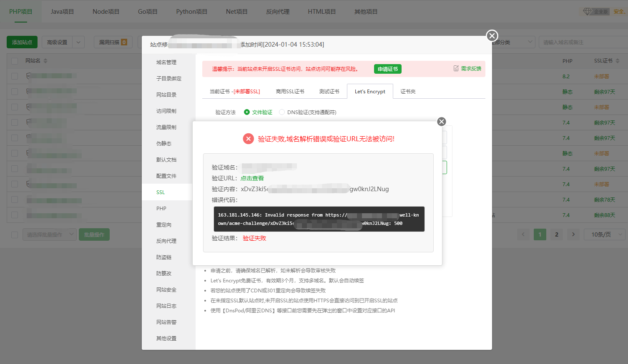Open the 10 per page dropdown
The width and height of the screenshot is (628, 364).
[x=604, y=234]
